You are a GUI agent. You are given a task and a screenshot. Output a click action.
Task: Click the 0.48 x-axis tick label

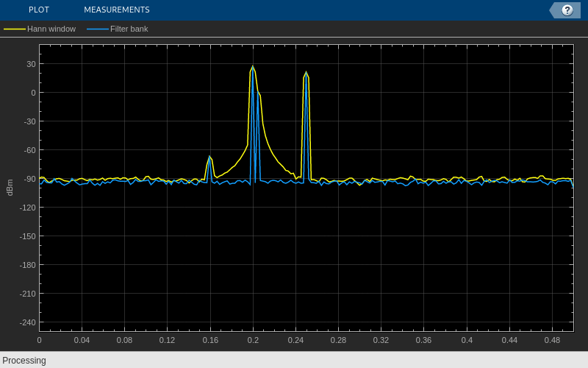click(553, 340)
